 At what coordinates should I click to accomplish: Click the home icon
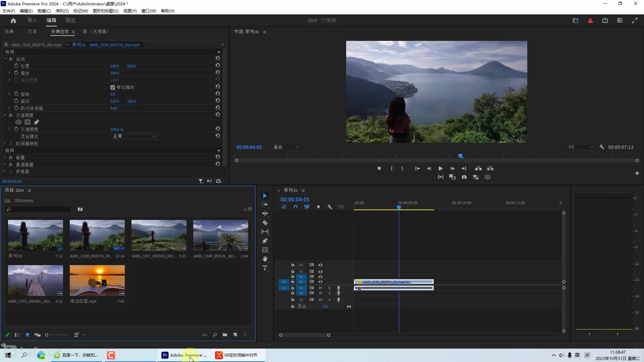pyautogui.click(x=13, y=21)
